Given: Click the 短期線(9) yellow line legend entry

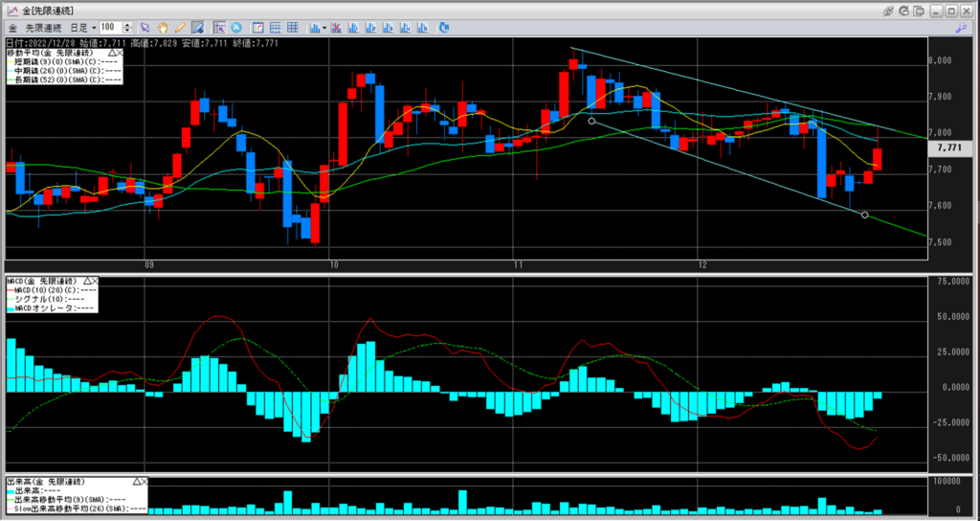Looking at the screenshot, I should [x=64, y=62].
